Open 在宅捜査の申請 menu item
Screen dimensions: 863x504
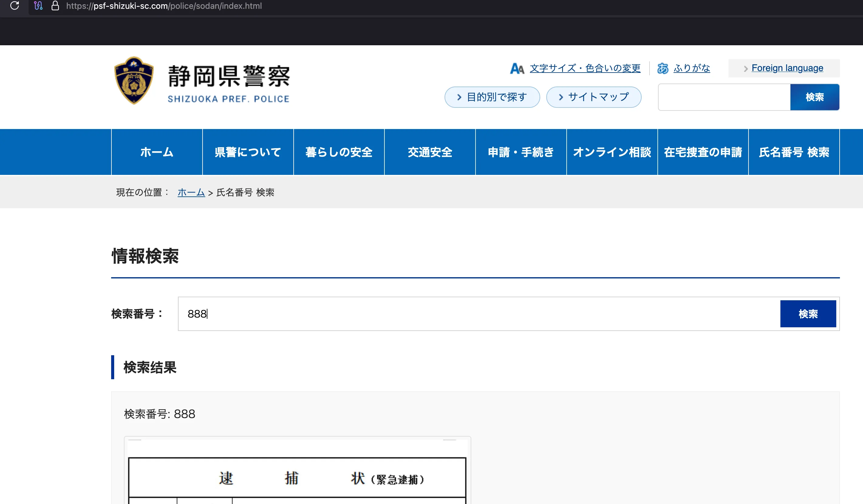pos(703,152)
